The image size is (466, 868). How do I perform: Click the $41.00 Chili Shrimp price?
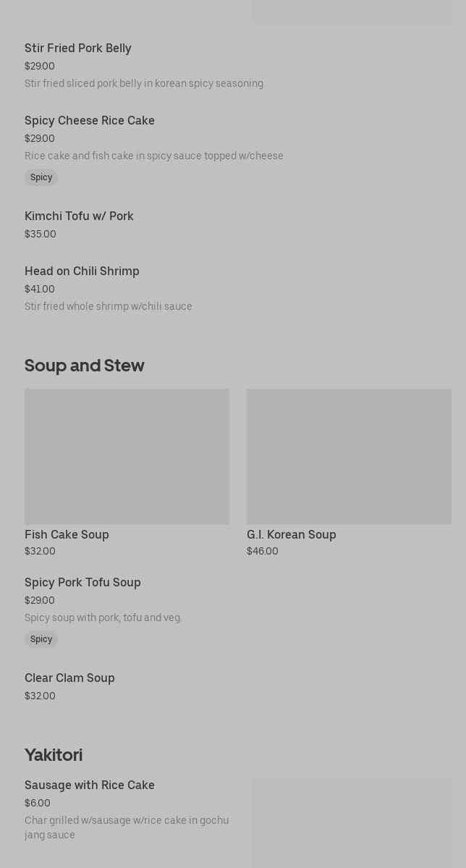40,290
